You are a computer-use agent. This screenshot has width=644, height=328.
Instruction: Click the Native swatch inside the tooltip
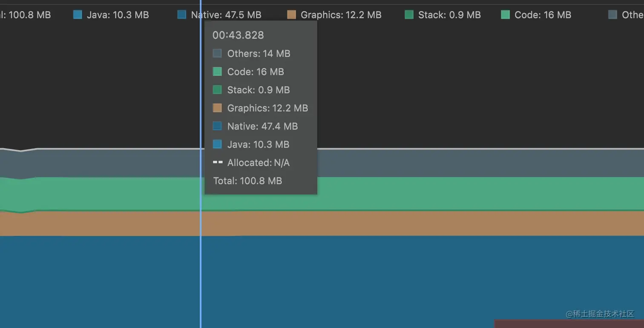pos(217,126)
